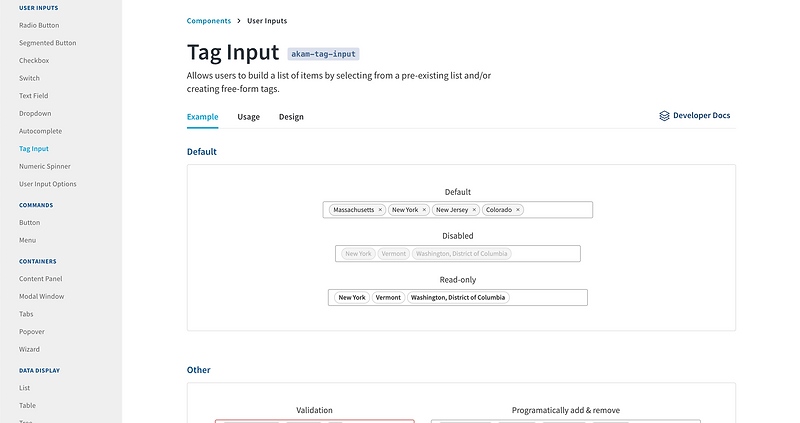Open List under Data Display

click(24, 388)
